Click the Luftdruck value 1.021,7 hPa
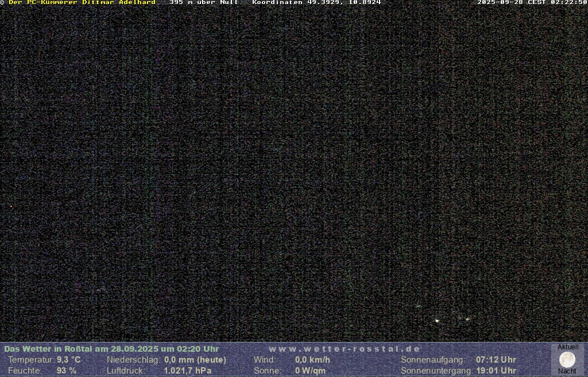Screen dimensions: 588x377 188,371
